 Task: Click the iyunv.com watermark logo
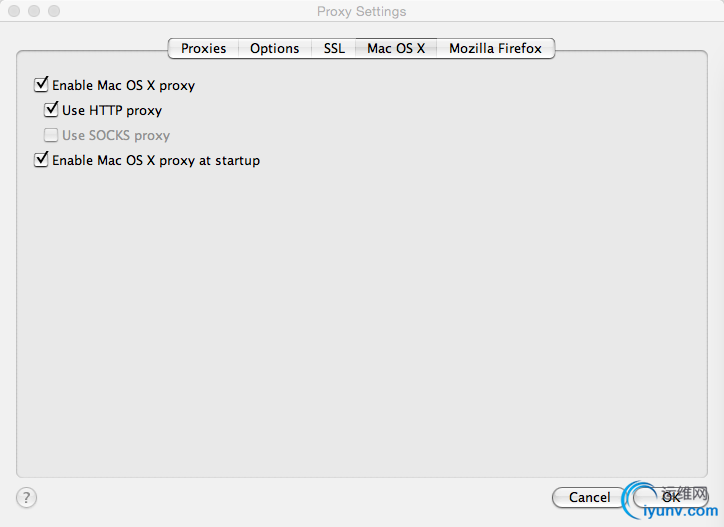(670, 501)
